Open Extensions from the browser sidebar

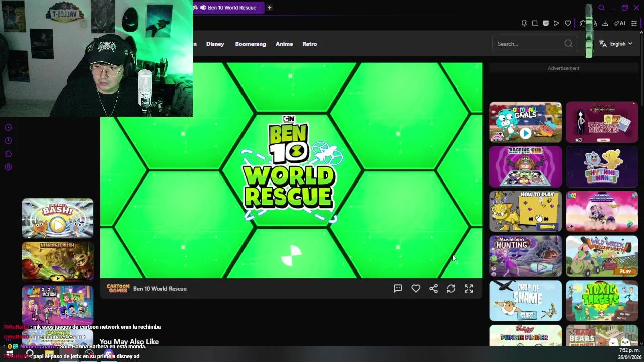tap(8, 154)
